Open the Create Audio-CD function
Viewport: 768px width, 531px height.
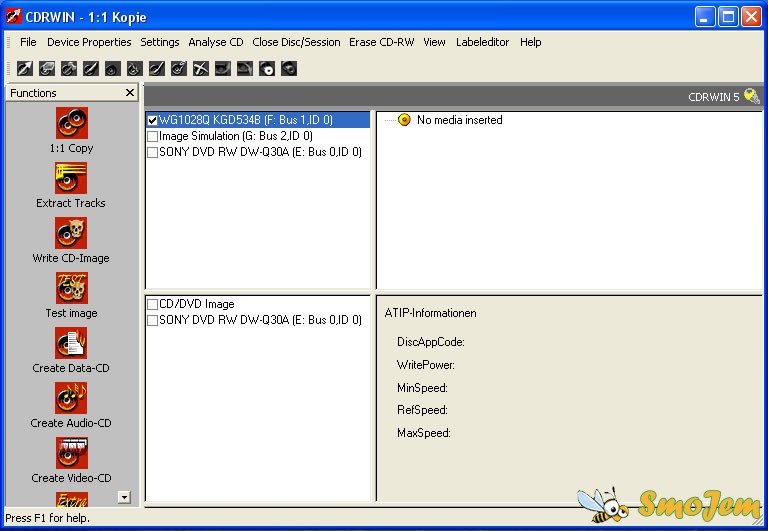[x=72, y=398]
